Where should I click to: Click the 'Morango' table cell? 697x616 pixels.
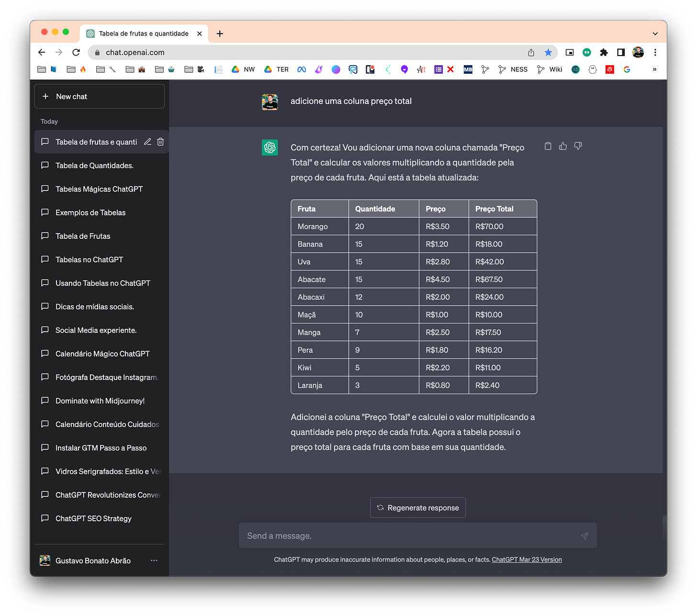tap(320, 226)
